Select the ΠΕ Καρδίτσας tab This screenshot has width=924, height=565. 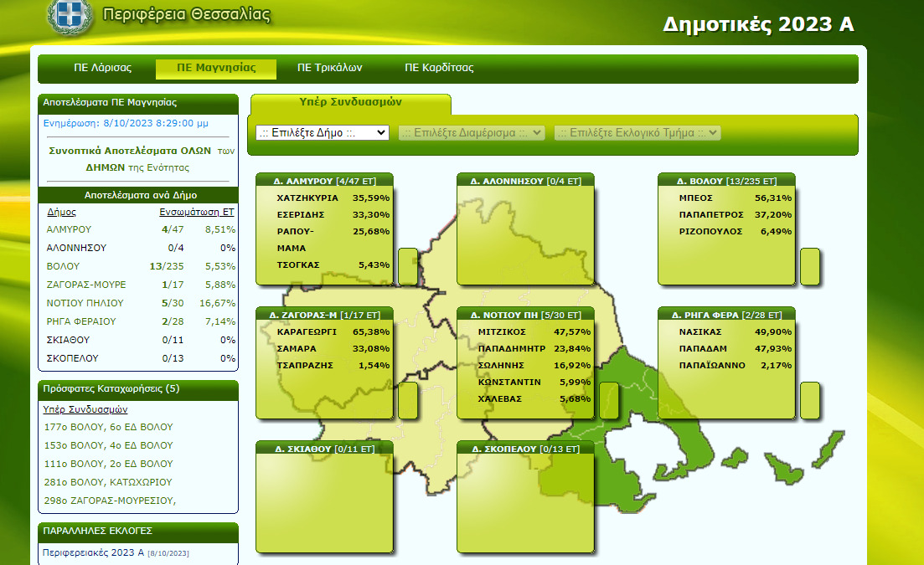pyautogui.click(x=439, y=68)
